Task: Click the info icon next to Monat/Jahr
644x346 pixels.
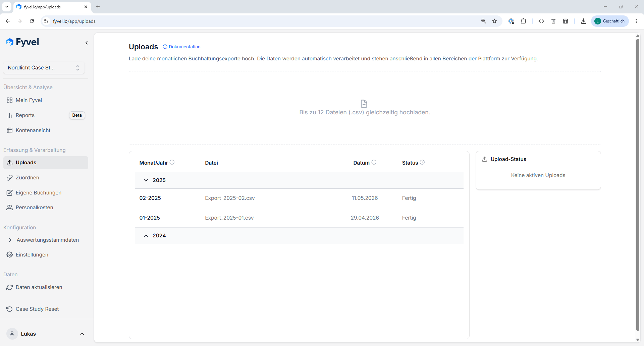Action: point(172,162)
